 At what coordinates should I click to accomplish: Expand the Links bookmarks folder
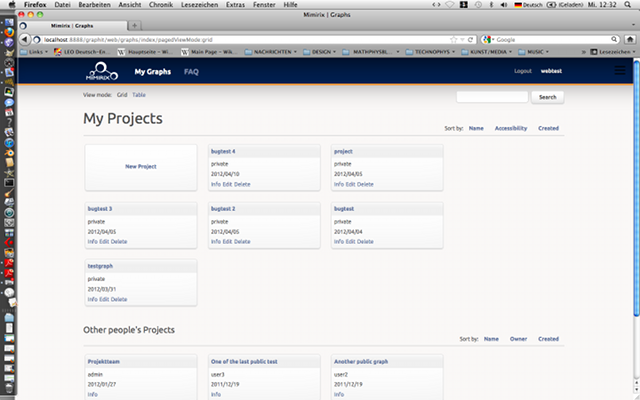click(34, 52)
